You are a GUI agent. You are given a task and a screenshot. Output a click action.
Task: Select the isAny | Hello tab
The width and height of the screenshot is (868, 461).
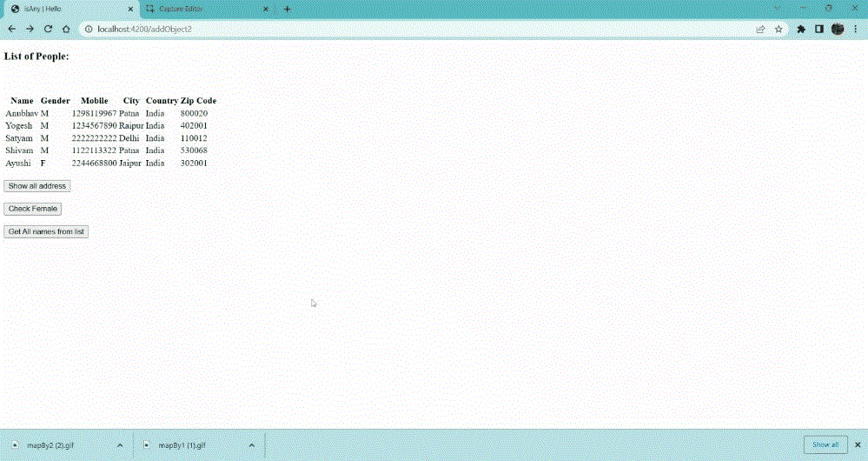[71, 9]
